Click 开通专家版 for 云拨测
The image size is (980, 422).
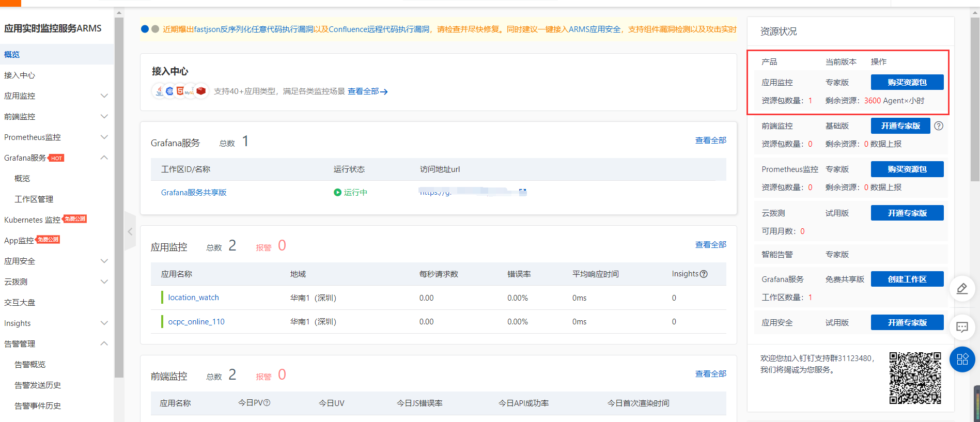point(907,213)
